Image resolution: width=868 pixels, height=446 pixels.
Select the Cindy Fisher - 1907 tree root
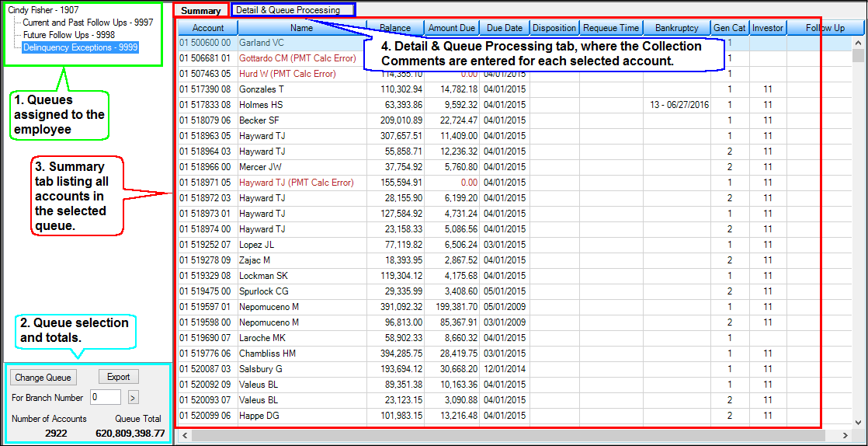(x=43, y=10)
